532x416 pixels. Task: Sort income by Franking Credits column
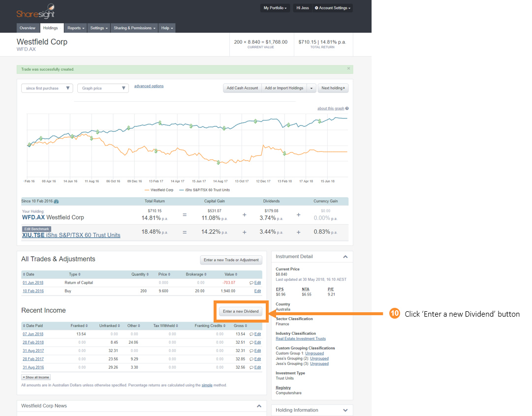click(210, 326)
